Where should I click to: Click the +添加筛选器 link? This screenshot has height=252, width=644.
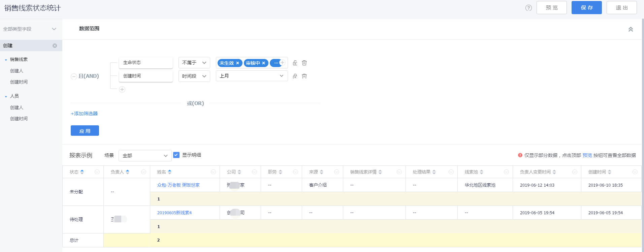pyautogui.click(x=84, y=114)
